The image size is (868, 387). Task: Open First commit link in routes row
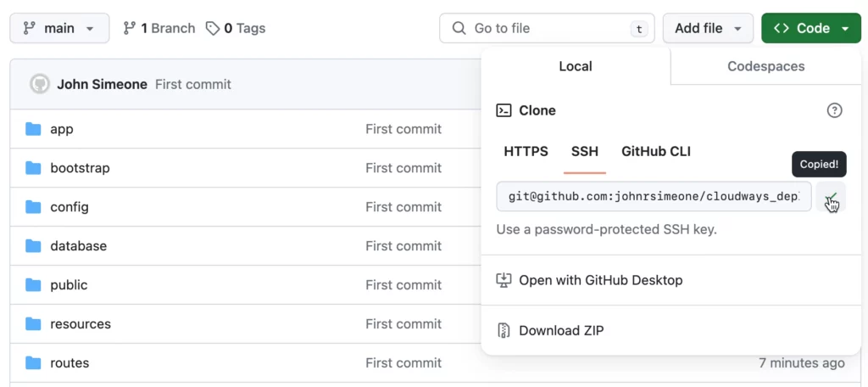tap(403, 363)
